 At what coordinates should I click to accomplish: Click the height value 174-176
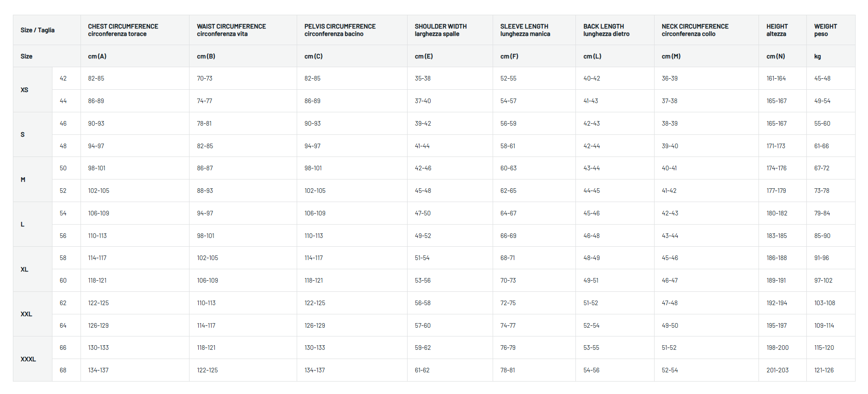[776, 168]
